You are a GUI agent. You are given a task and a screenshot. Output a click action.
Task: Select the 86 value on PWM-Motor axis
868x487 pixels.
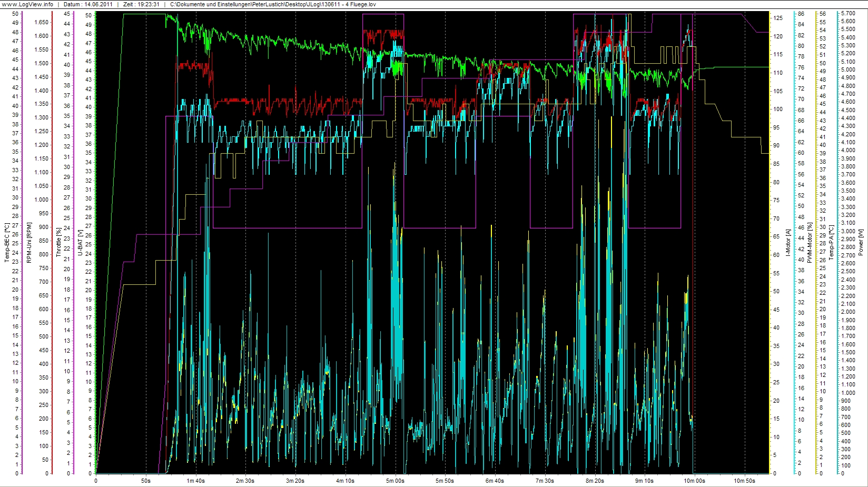801,14
